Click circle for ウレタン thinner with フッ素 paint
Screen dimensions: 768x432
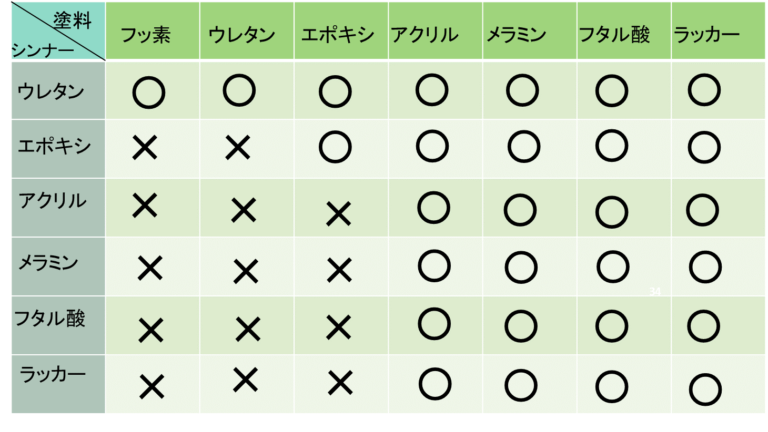tap(148, 93)
